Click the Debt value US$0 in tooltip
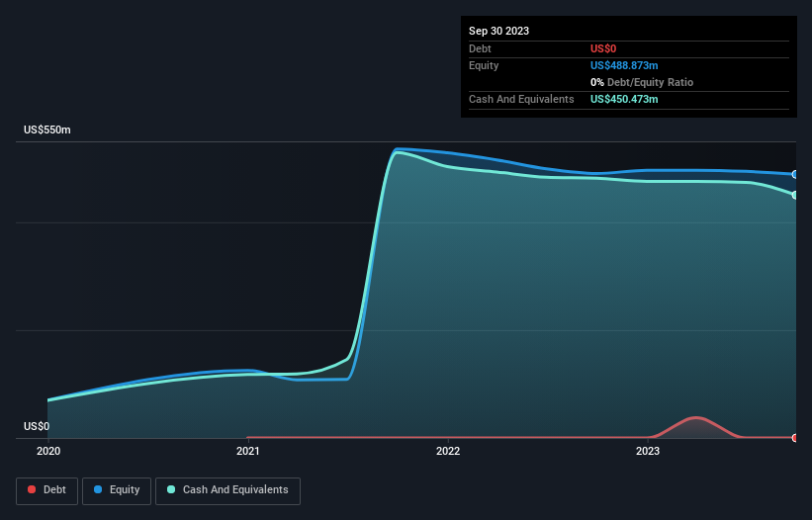Viewport: 812px width, 520px height. point(603,48)
